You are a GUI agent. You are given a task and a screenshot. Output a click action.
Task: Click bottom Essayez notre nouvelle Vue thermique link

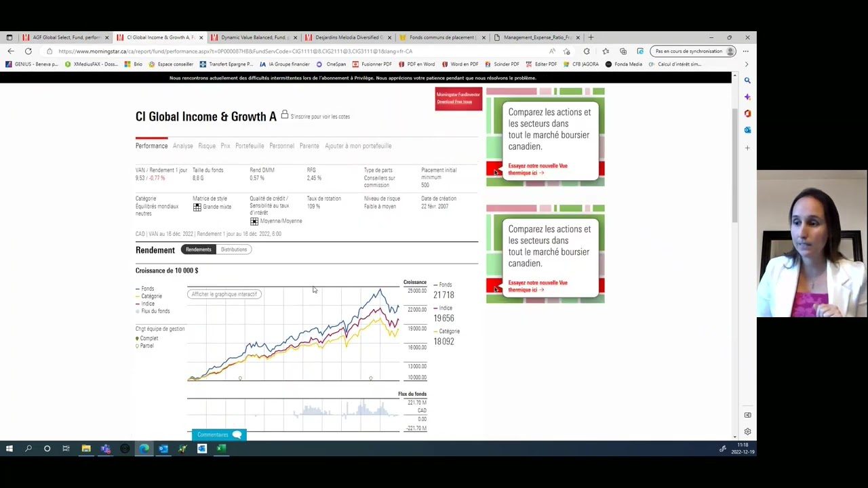(x=538, y=286)
